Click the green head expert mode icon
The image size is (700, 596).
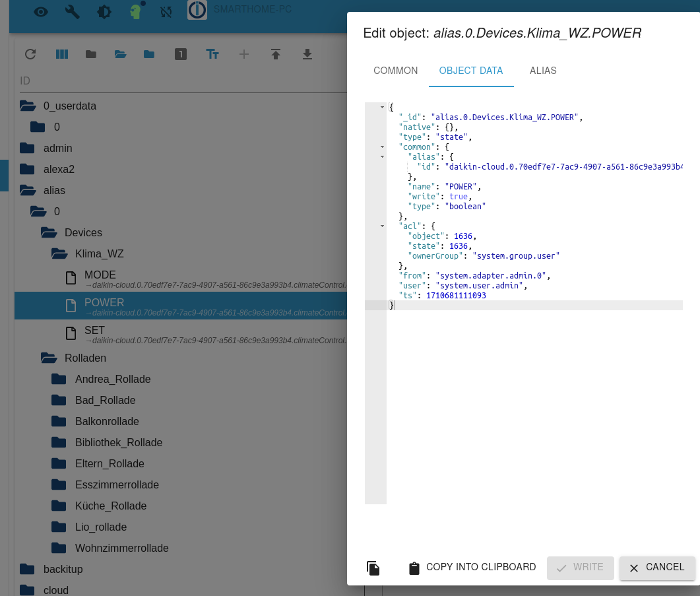point(136,11)
